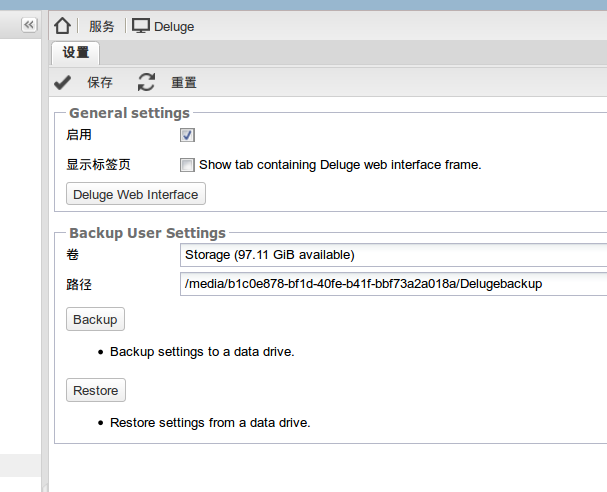Click the 保存 text label
Screen dimensions: 607x492
click(x=100, y=82)
